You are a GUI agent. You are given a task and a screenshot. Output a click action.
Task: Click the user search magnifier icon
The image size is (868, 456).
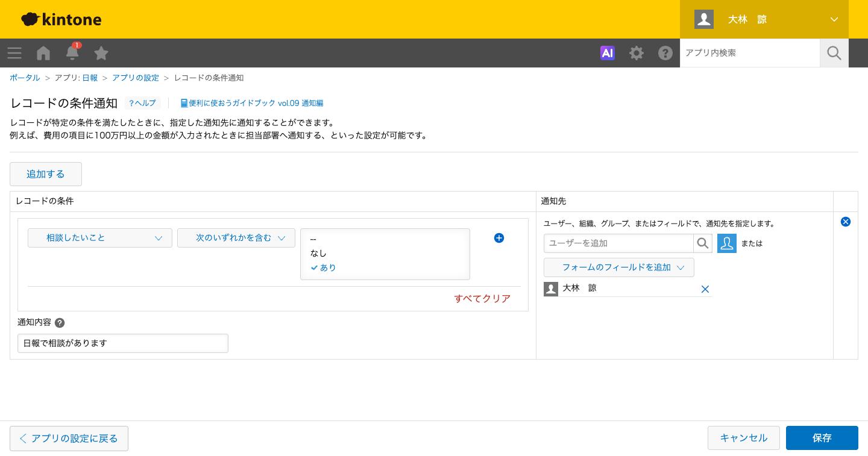click(703, 243)
